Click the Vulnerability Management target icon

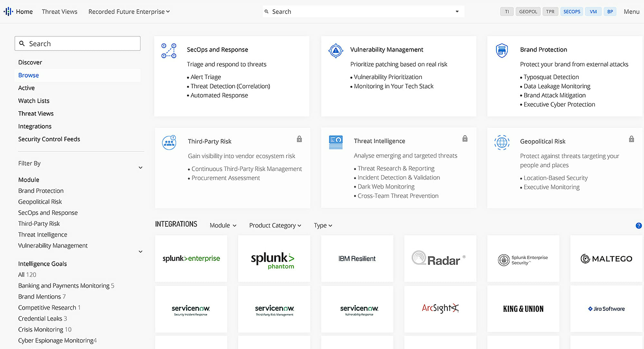pos(336,51)
